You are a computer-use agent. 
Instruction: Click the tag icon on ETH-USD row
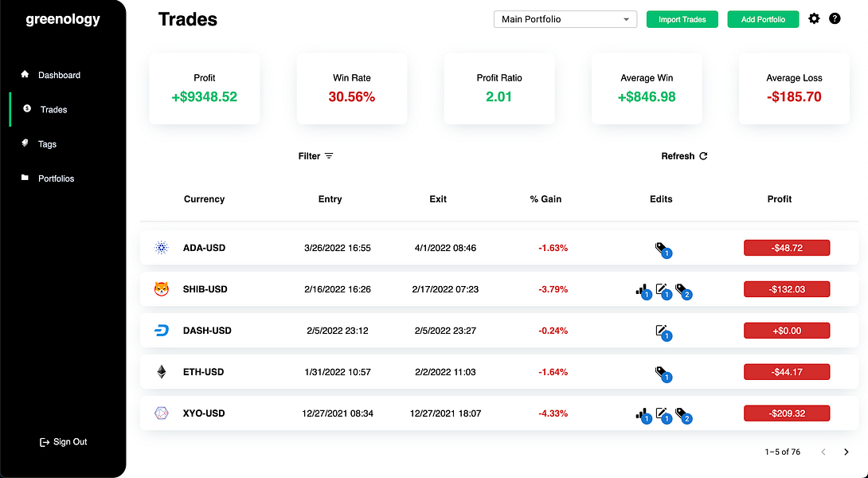[663, 374]
